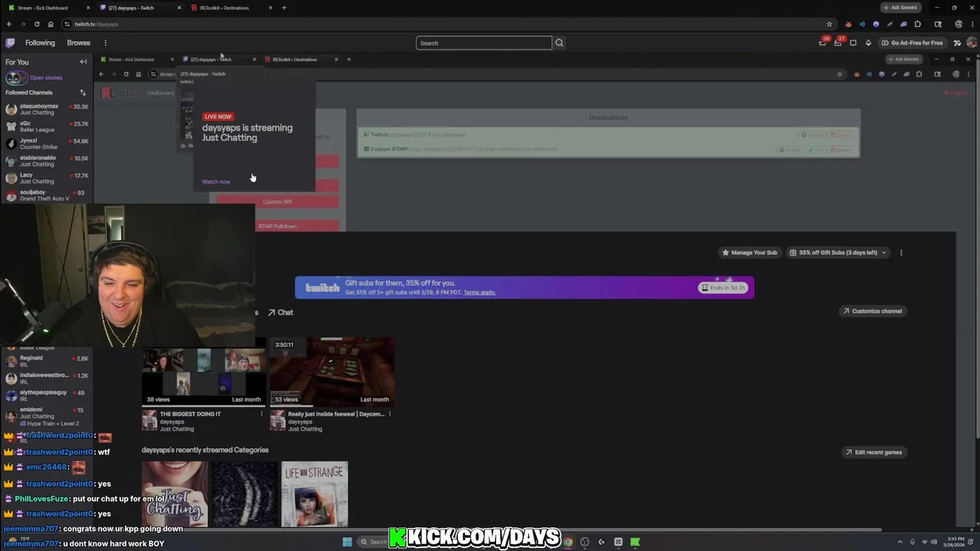Click the Get Bits diamond icon
Screen dimensions: 980x551
tap(868, 43)
